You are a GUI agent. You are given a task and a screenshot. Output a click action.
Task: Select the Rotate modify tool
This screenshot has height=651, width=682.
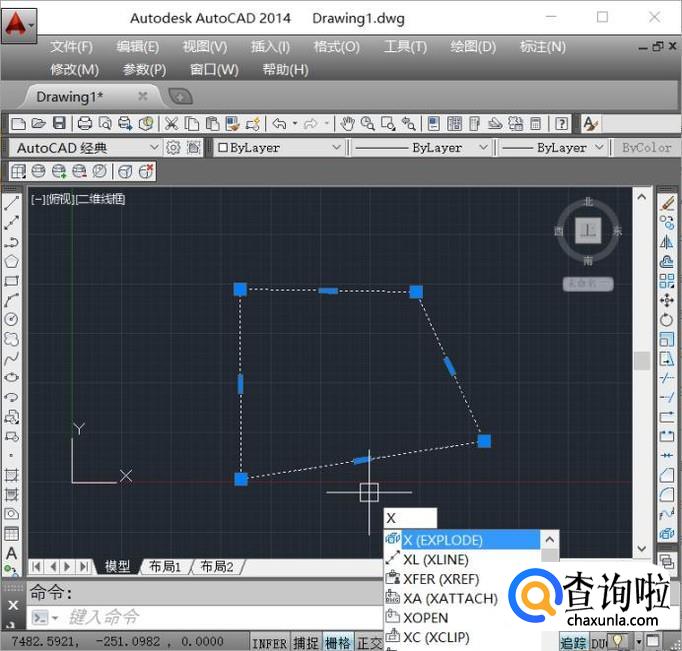point(667,320)
